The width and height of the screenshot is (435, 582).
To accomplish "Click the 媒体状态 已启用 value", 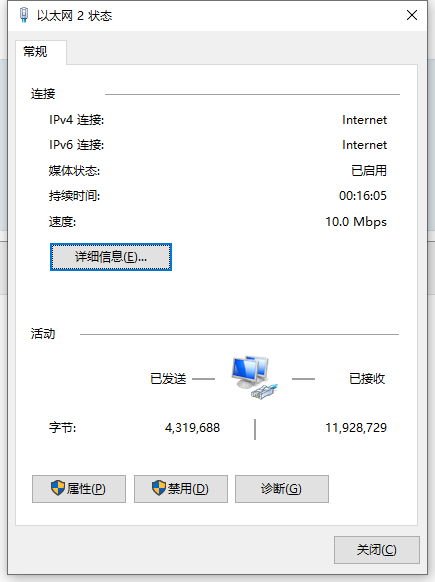I will [x=369, y=170].
